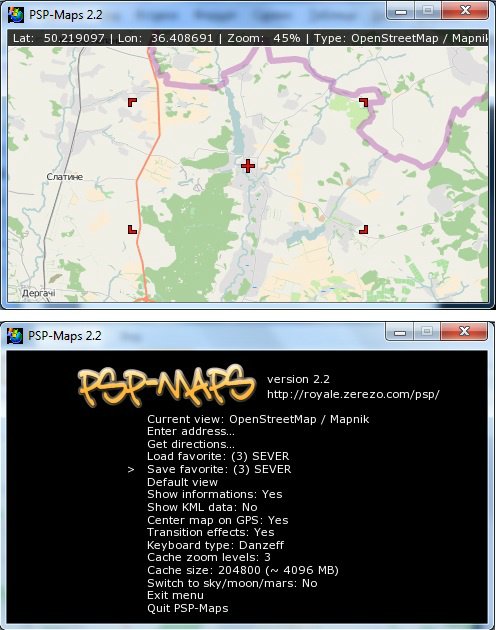496x630 pixels.
Task: Click the bottom-right red corner bracket marker
Action: click(363, 229)
